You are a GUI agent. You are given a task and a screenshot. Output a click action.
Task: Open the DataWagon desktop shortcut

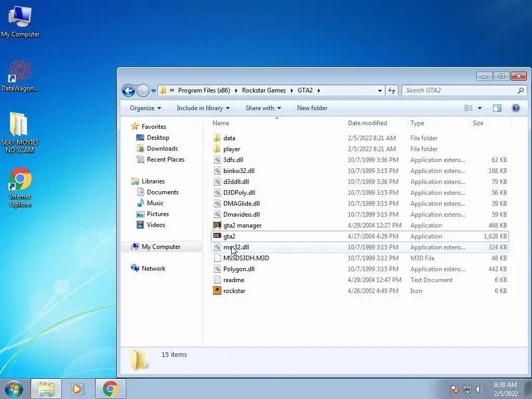(20, 76)
